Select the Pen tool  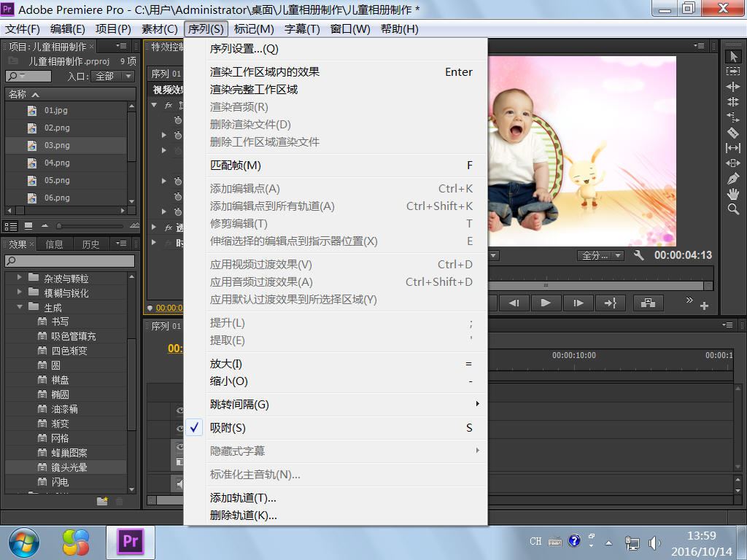coord(732,179)
